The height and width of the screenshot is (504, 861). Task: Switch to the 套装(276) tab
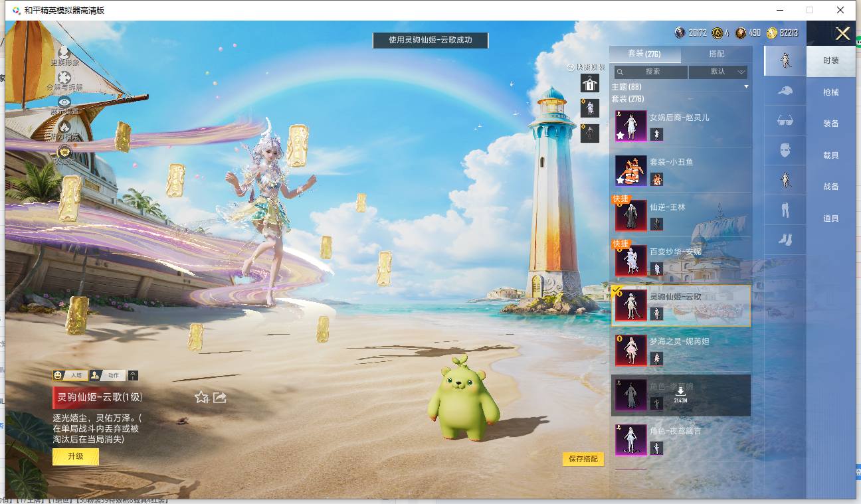pyautogui.click(x=644, y=54)
